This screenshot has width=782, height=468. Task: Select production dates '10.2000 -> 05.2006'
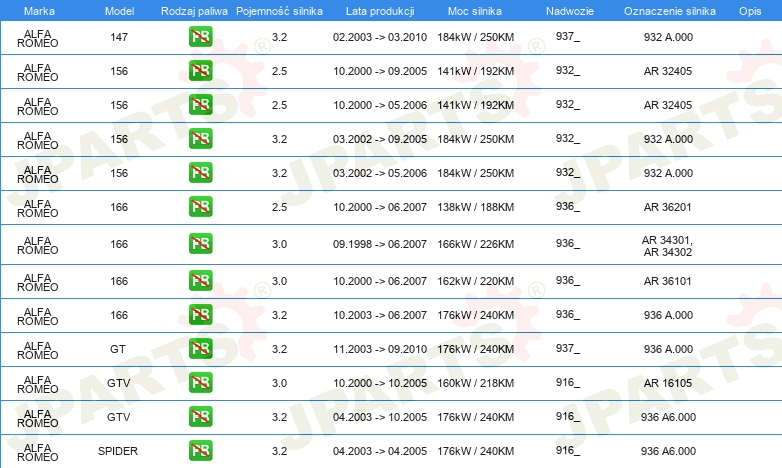[x=380, y=105]
